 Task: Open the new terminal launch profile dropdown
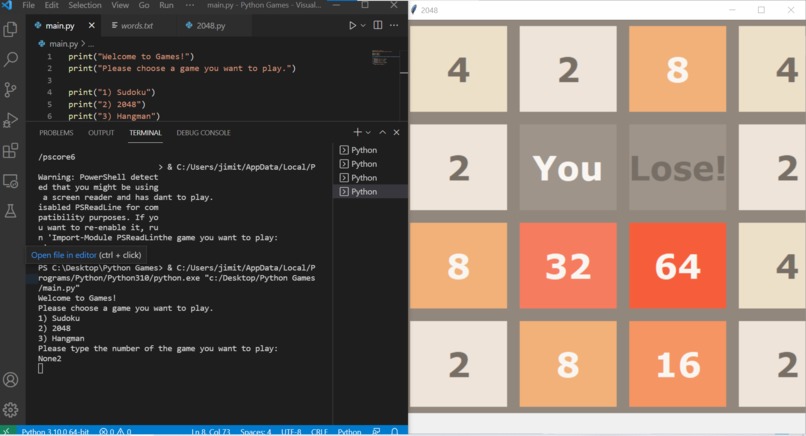[x=368, y=132]
